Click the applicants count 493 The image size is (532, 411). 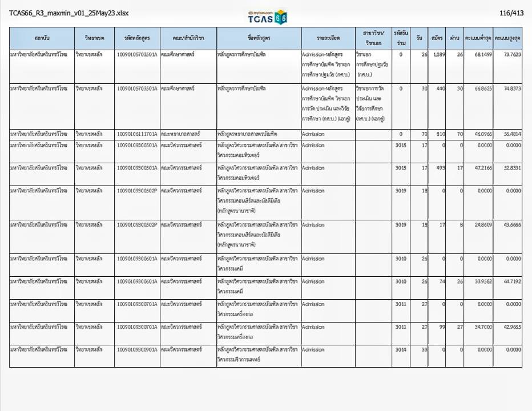pyautogui.click(x=440, y=168)
